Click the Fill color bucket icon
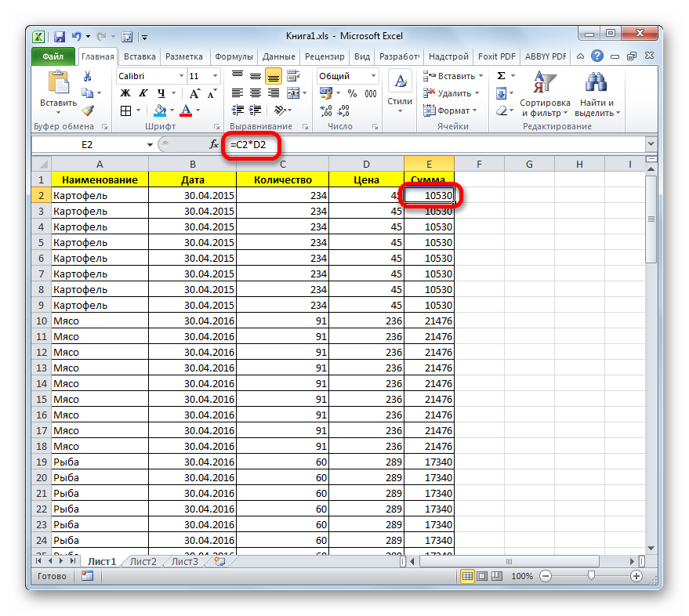This screenshot has width=689, height=616. pos(160,111)
